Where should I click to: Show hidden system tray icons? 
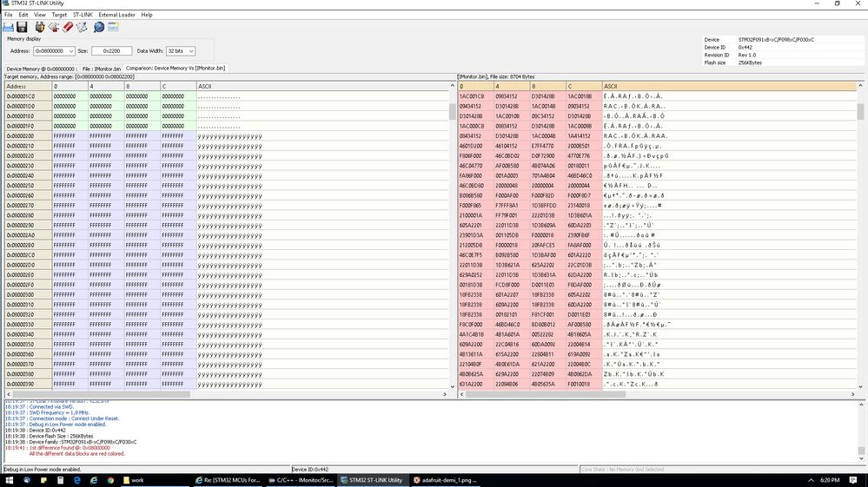click(x=811, y=480)
